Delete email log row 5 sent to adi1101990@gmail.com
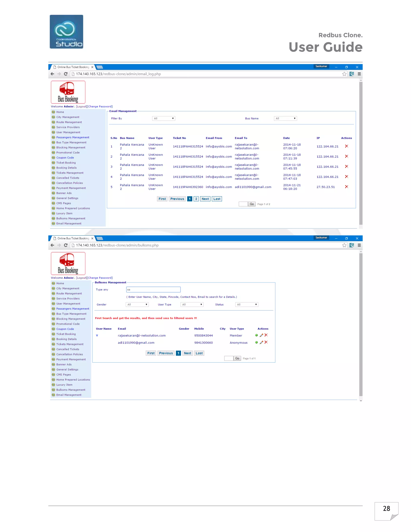This screenshot has height=532, width=411. [x=346, y=187]
